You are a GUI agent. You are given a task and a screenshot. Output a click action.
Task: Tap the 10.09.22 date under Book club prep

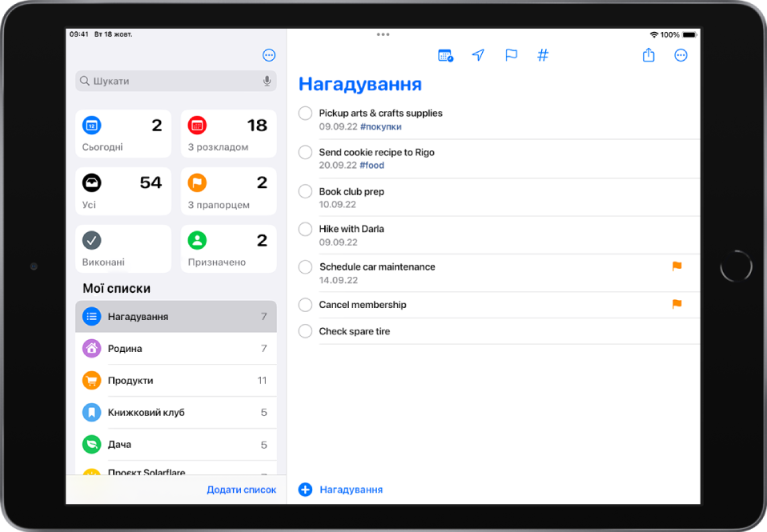tap(338, 204)
